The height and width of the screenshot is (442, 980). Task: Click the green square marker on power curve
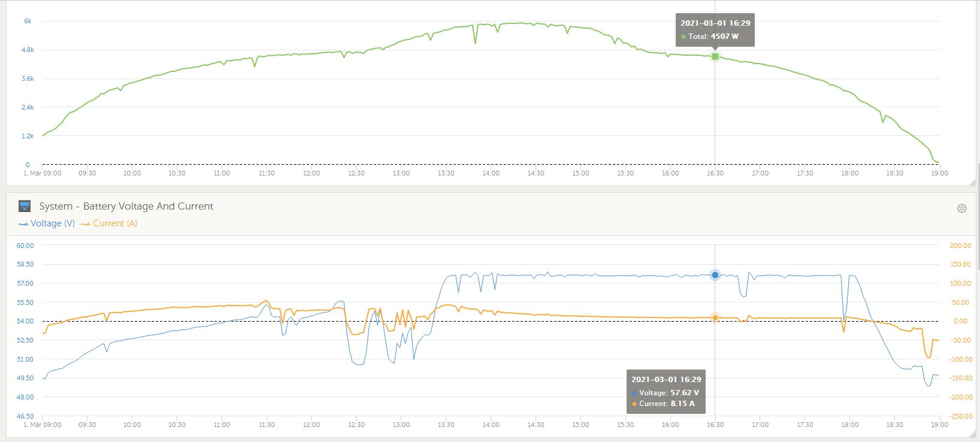pyautogui.click(x=715, y=57)
